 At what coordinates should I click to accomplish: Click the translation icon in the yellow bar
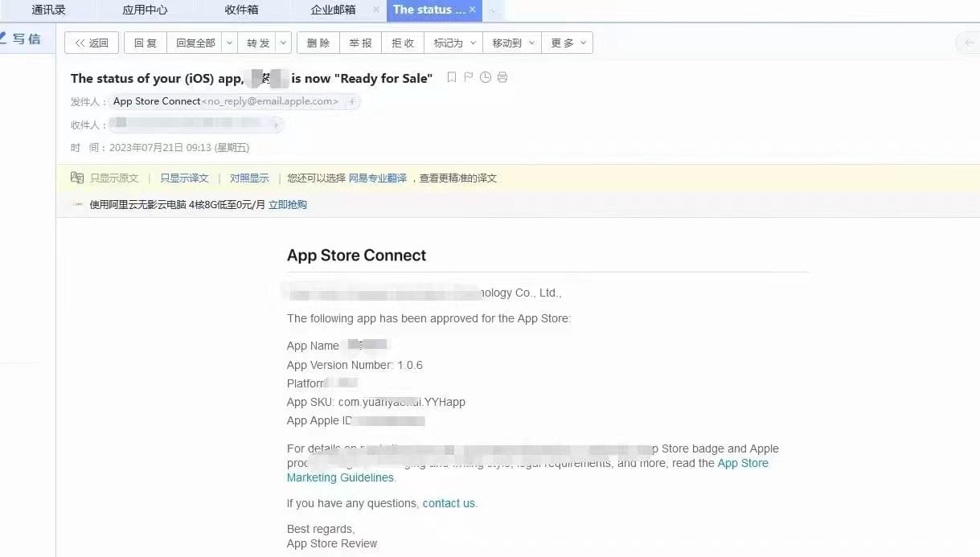[x=77, y=178]
